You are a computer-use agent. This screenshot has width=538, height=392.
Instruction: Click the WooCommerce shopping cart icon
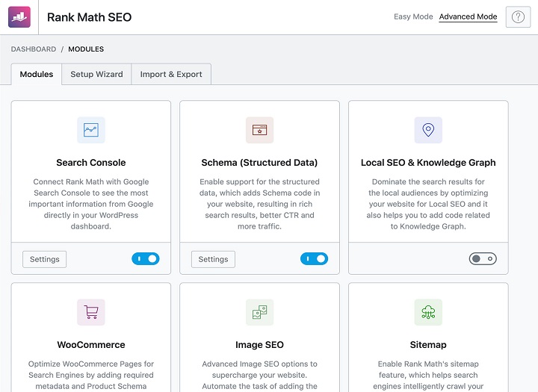click(91, 312)
